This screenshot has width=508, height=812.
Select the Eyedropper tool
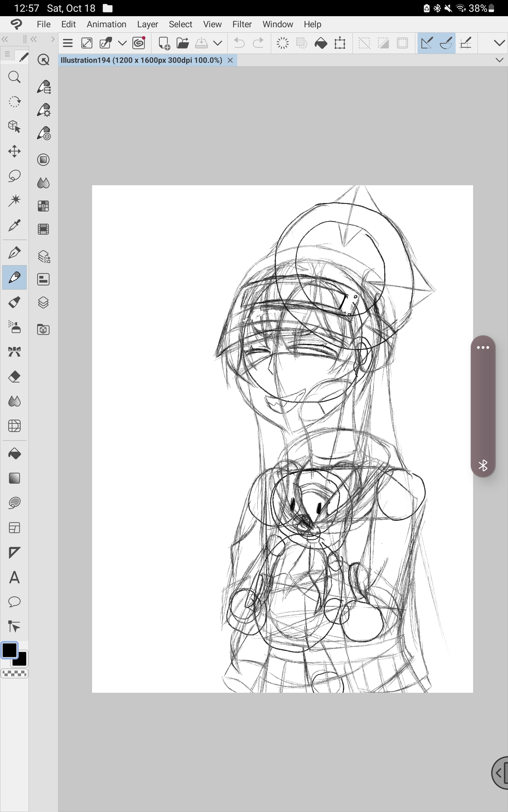point(14,226)
